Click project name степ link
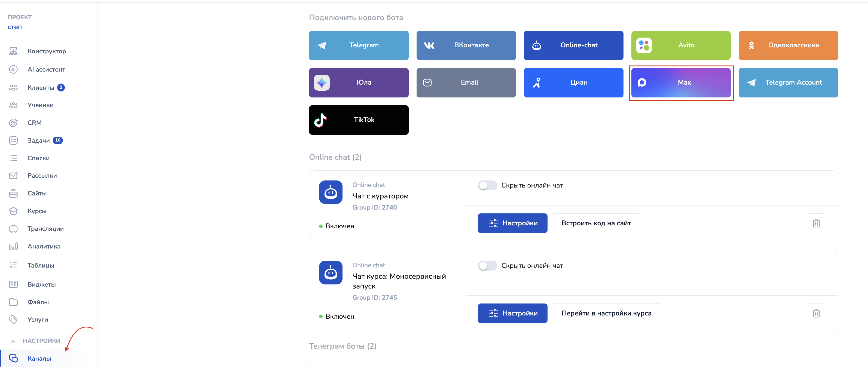 [x=15, y=27]
